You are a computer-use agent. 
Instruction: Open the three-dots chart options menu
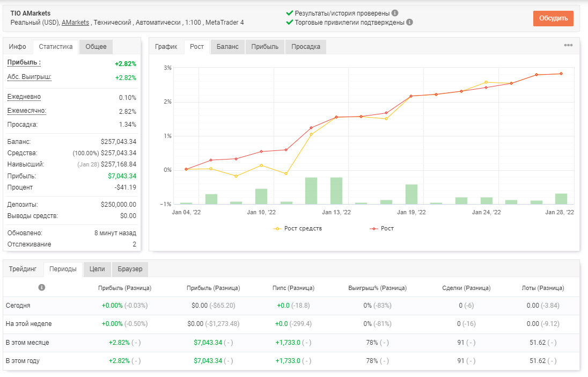point(568,45)
